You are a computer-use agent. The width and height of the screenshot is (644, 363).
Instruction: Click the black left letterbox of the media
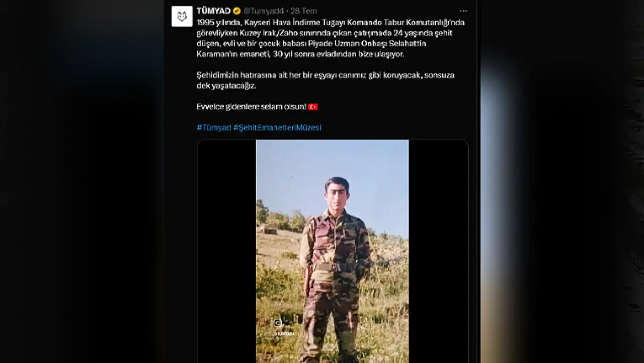[x=227, y=251]
